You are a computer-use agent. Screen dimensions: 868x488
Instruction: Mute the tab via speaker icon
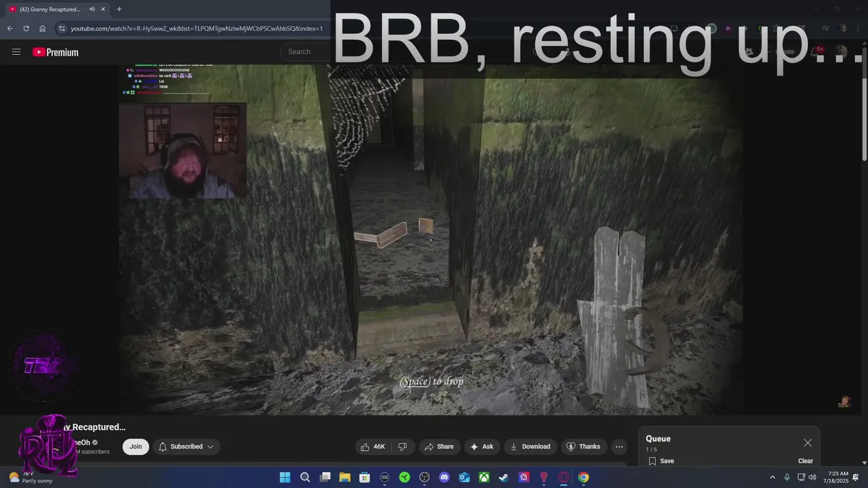tap(92, 9)
